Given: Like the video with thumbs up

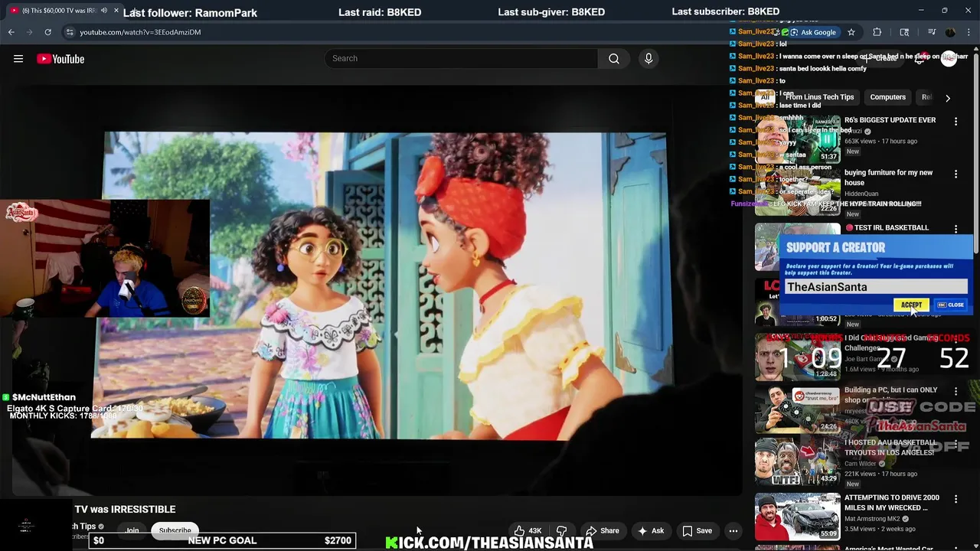Looking at the screenshot, I should click(x=528, y=530).
